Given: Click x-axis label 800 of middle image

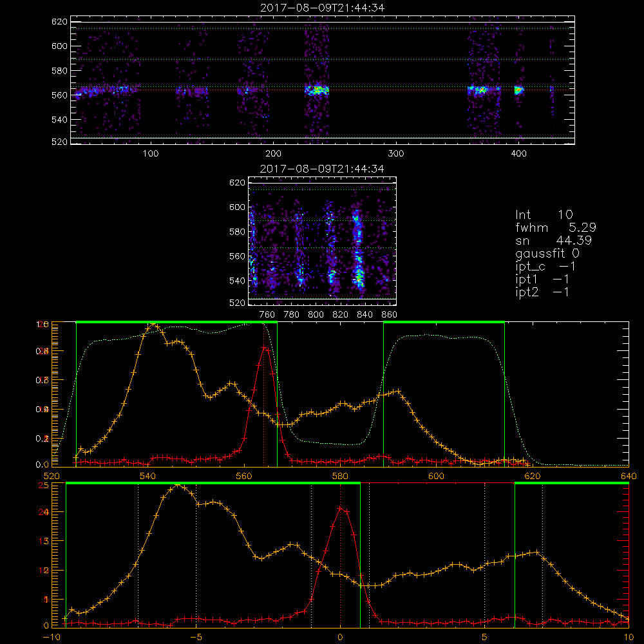Looking at the screenshot, I should 316,315.
